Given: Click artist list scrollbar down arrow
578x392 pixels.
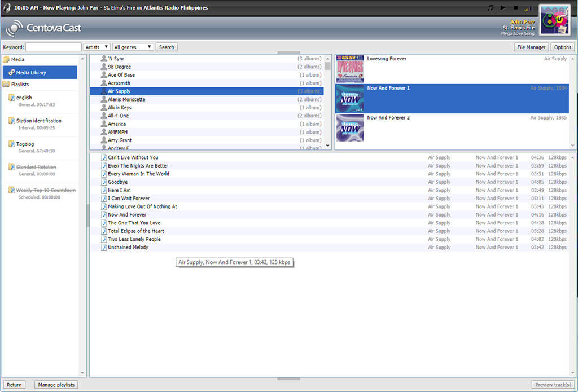Looking at the screenshot, I should pos(328,146).
